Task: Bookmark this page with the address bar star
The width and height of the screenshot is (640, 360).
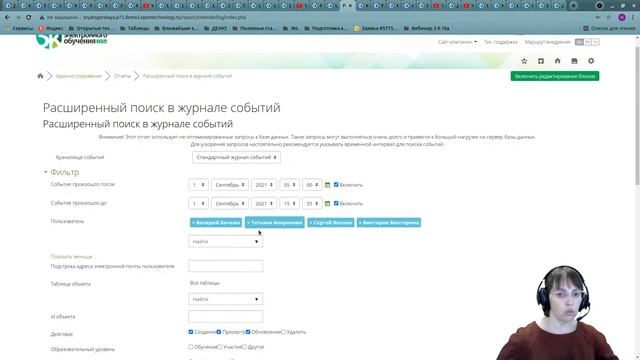Action: pyautogui.click(x=609, y=18)
